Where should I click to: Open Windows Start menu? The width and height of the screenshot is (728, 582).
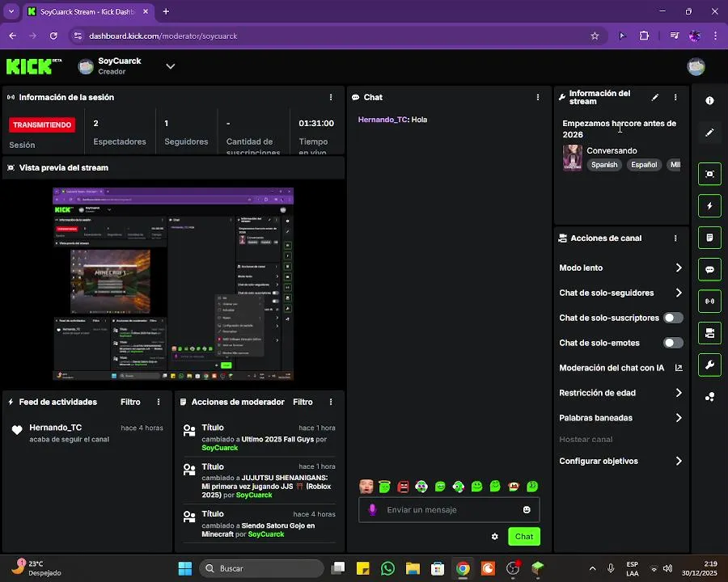coord(184,568)
